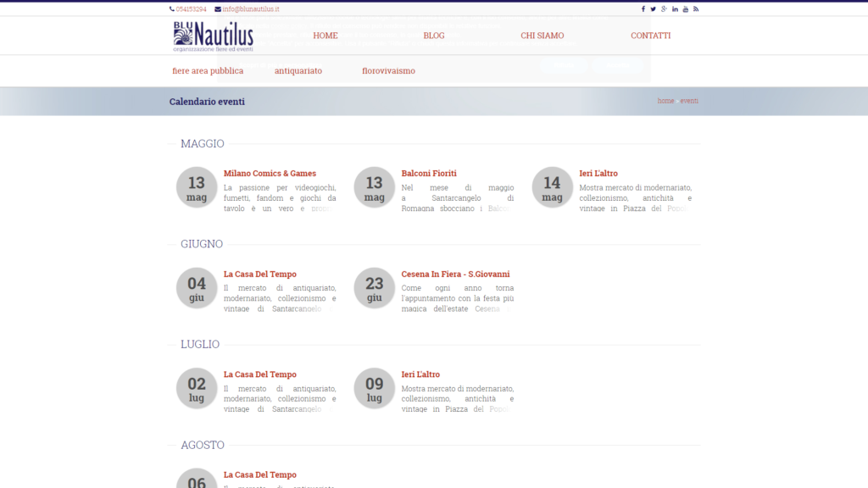Select the antiquariato category
This screenshot has width=868, height=488.
pyautogui.click(x=298, y=71)
